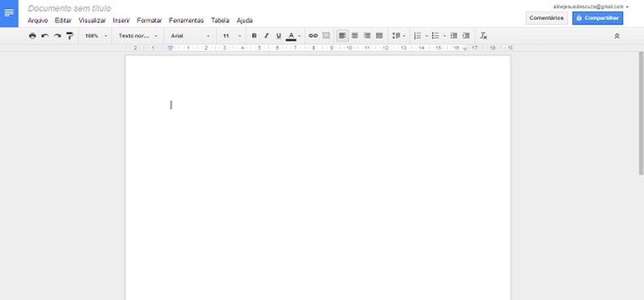Open the Ferramentas menu
644x300 pixels.
(x=187, y=20)
